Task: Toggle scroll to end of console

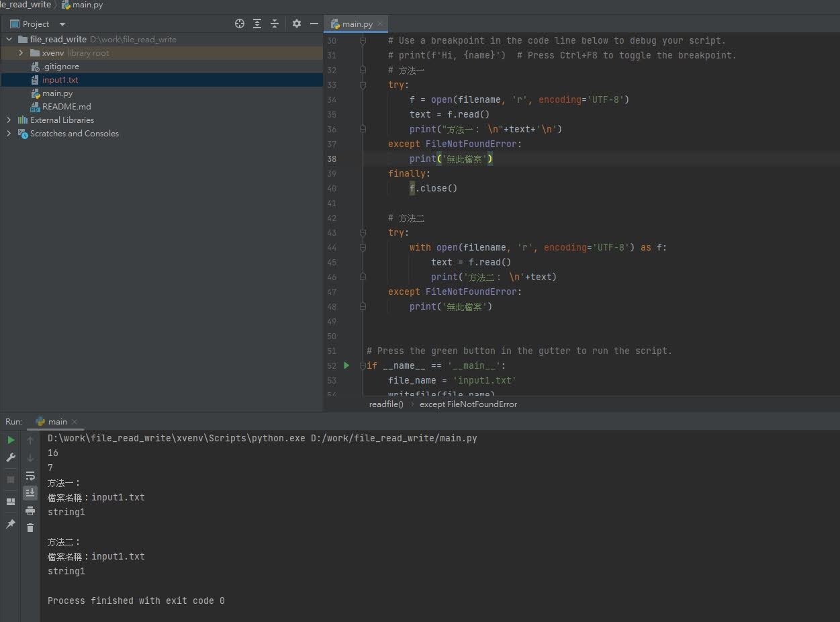Action: pos(30,493)
